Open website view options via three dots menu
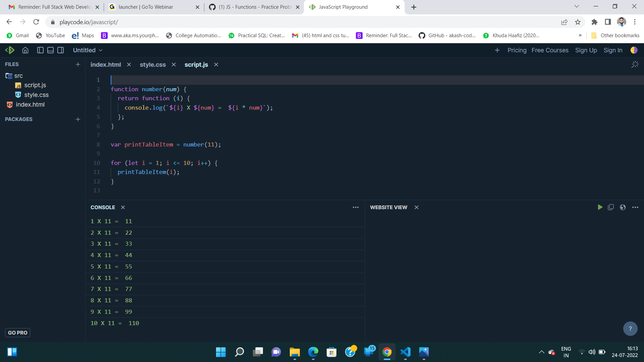The height and width of the screenshot is (362, 644). (x=636, y=207)
